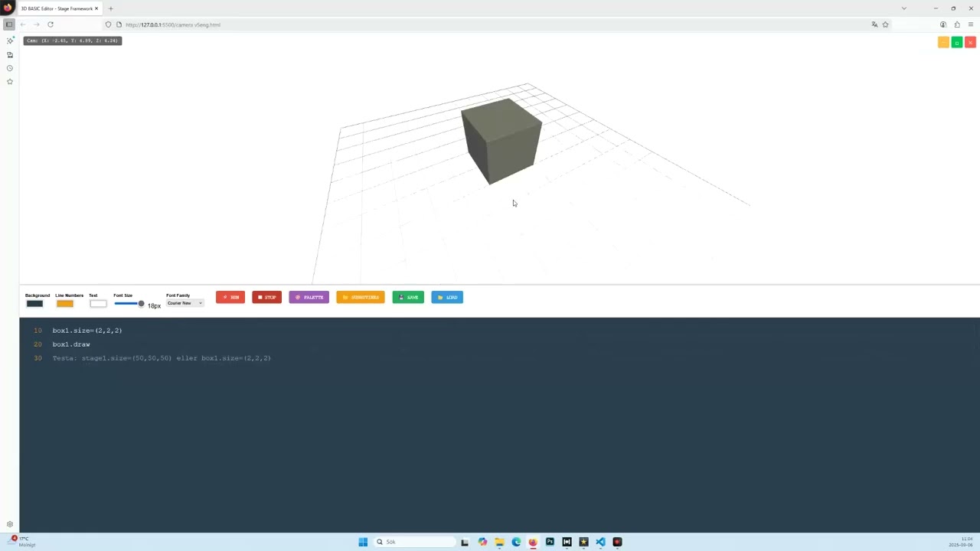
Task: Open the Text white color swatch
Action: click(98, 304)
